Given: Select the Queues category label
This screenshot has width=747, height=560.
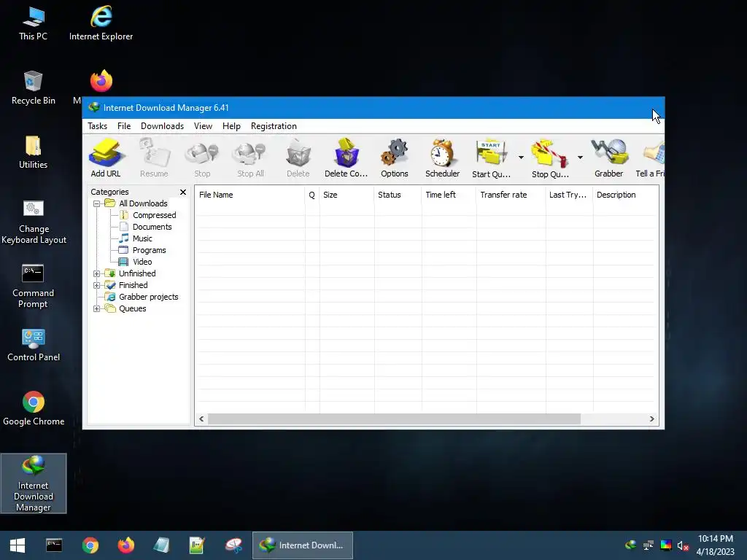Looking at the screenshot, I should (133, 308).
